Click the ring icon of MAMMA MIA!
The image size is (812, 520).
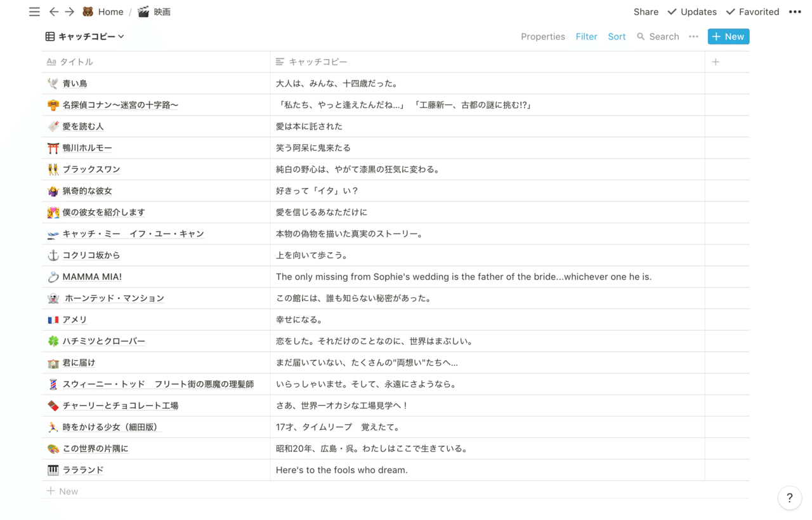click(53, 277)
